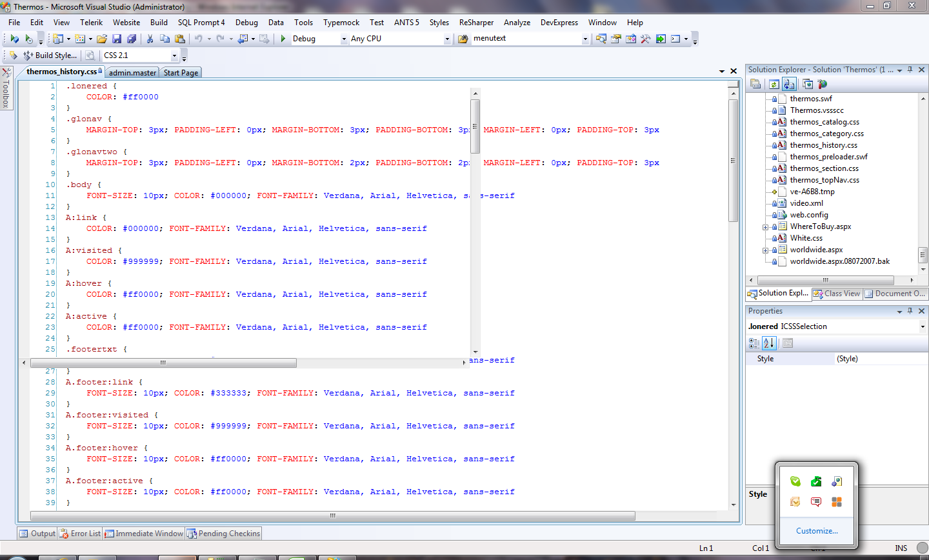Image resolution: width=929 pixels, height=560 pixels.
Task: Select White.css in Solution Explorer
Action: coord(806,238)
